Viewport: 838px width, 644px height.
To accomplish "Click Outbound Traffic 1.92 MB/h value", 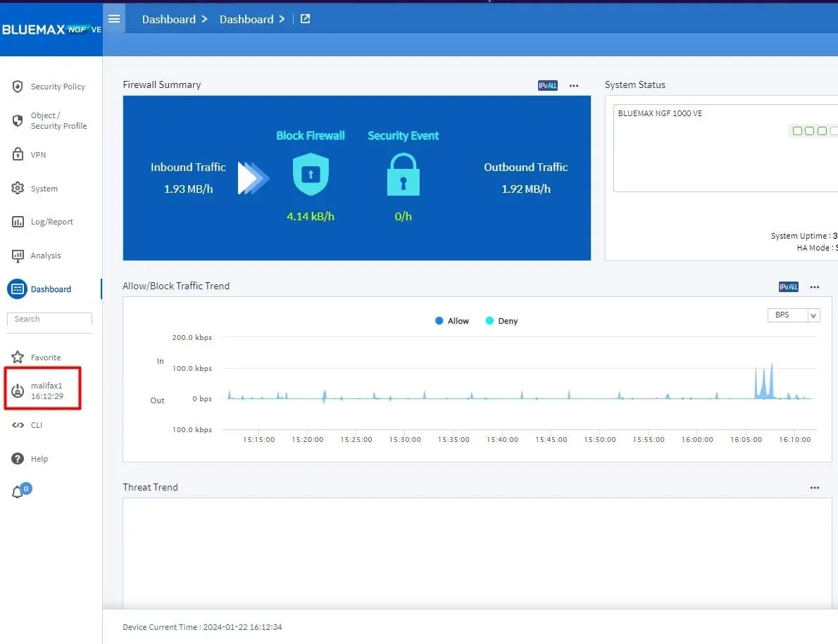I will click(x=526, y=189).
